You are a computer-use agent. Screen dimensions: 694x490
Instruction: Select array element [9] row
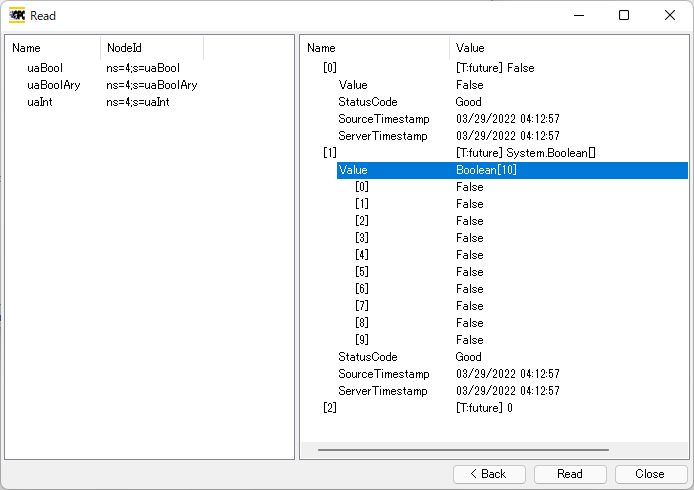[x=362, y=340]
